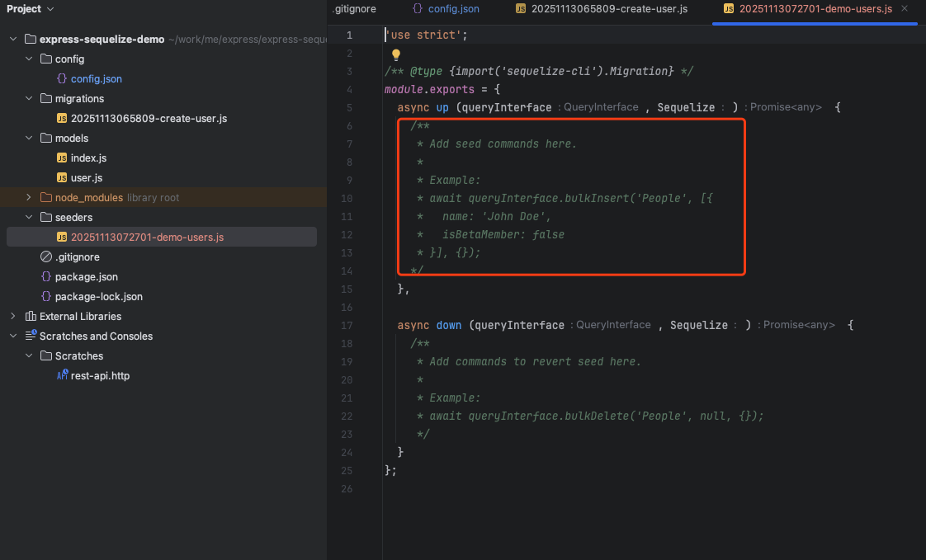Click the seeders folder icon
The height and width of the screenshot is (560, 926).
click(46, 217)
